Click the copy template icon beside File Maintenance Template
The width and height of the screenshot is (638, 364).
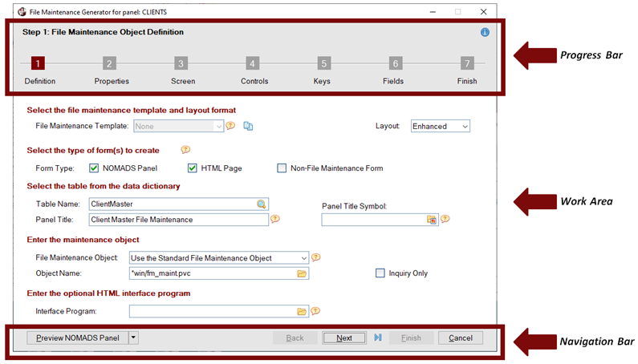point(248,126)
